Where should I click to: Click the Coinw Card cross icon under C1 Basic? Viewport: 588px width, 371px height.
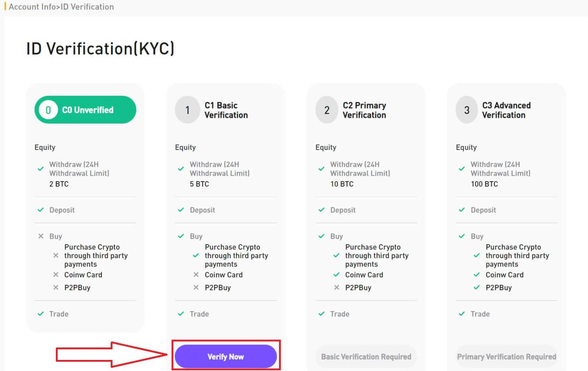196,275
